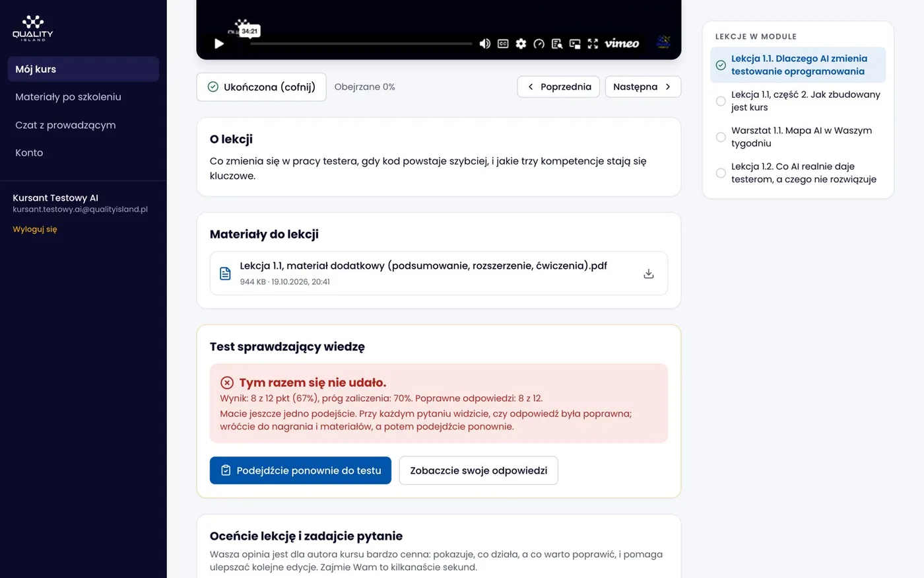Click the Vimeo logo in player
The width and height of the screenshot is (924, 578).
click(x=622, y=44)
